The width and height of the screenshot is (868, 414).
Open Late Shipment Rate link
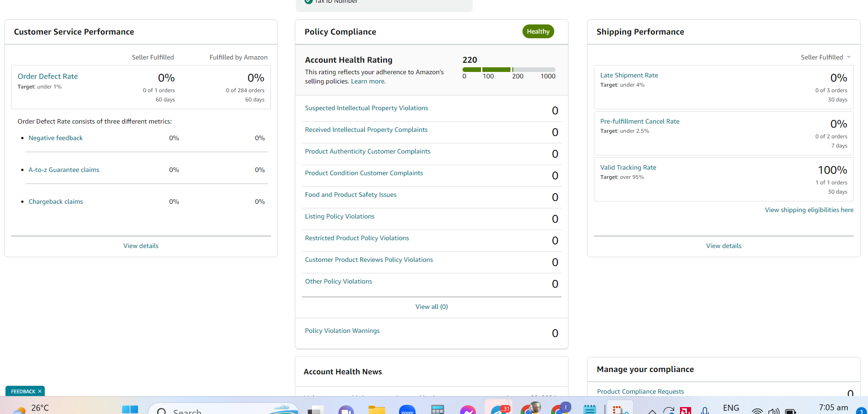(x=629, y=75)
